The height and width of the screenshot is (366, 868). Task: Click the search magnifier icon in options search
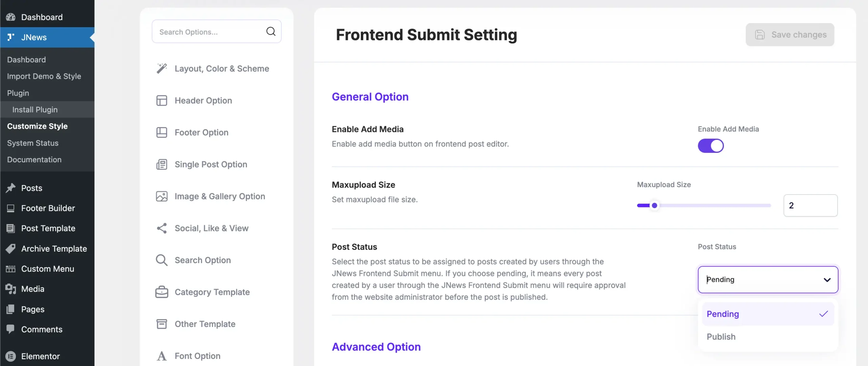(271, 32)
